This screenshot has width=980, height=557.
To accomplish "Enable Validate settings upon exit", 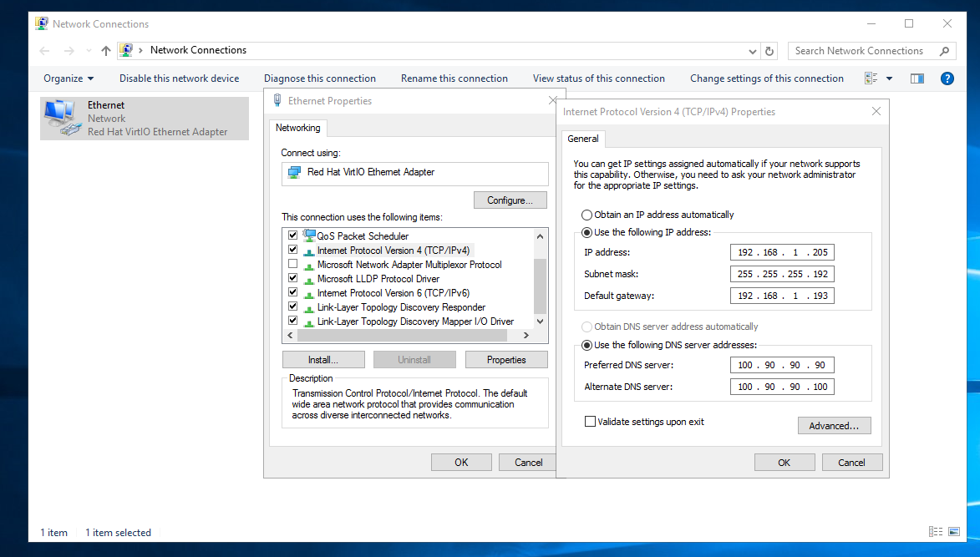I will (x=590, y=422).
